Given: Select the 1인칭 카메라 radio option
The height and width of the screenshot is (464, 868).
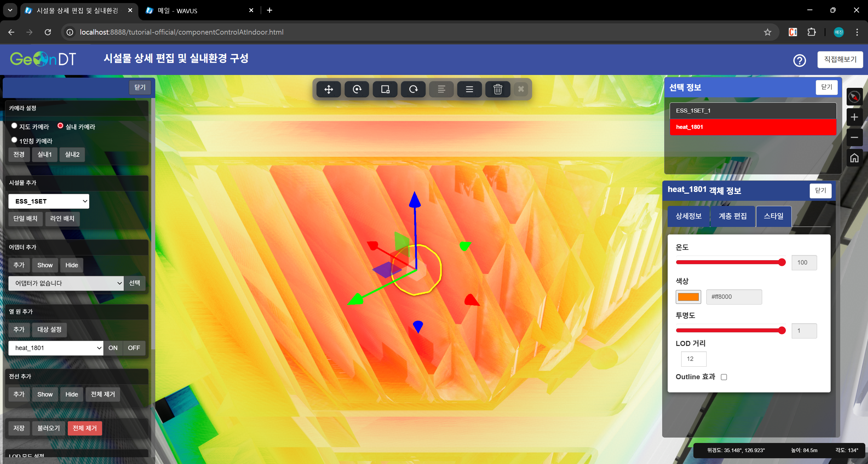Looking at the screenshot, I should click(14, 140).
